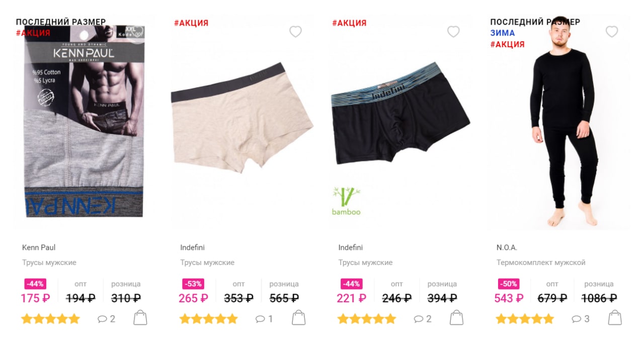644x354 pixels.
Task: Open black bamboo boxers product image
Action: click(400, 114)
